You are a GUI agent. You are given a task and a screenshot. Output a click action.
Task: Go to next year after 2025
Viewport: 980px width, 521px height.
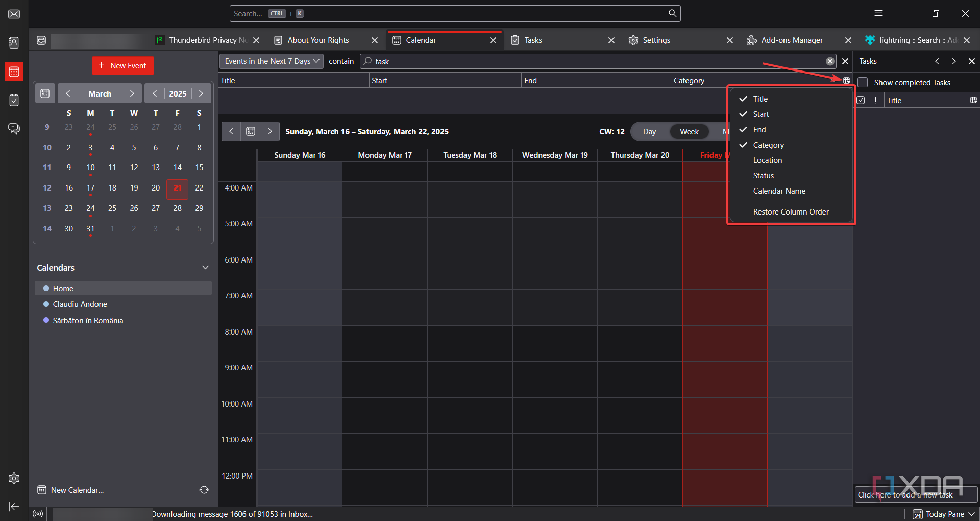point(201,93)
